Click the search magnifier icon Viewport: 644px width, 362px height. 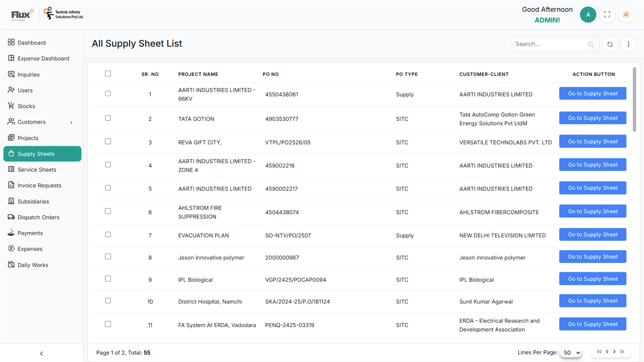point(591,44)
